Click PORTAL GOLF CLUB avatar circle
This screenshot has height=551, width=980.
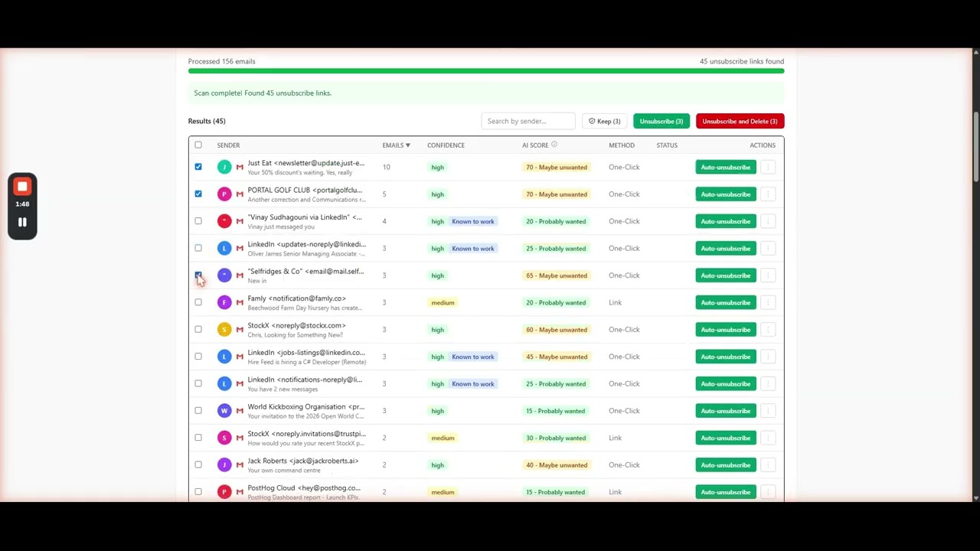tap(224, 194)
